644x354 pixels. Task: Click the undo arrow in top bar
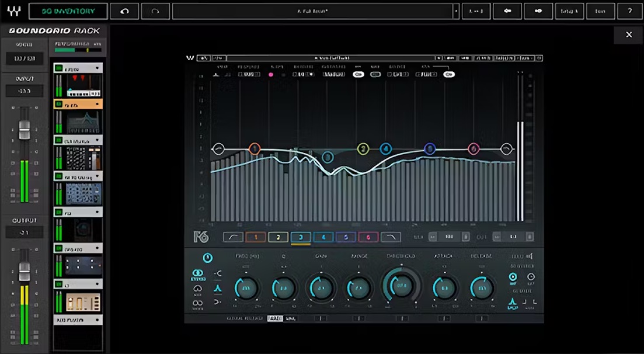pos(124,12)
